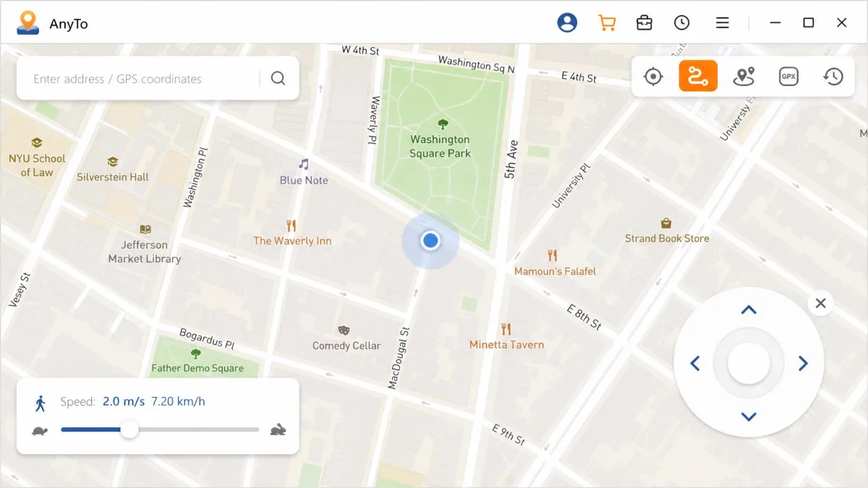
Task: Click the W 4th St street label
Action: [x=360, y=51]
